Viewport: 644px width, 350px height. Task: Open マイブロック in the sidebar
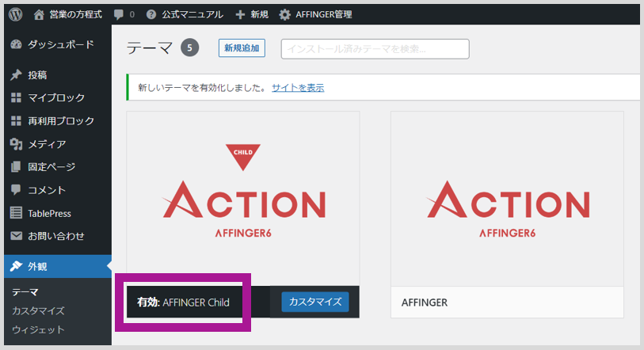58,97
